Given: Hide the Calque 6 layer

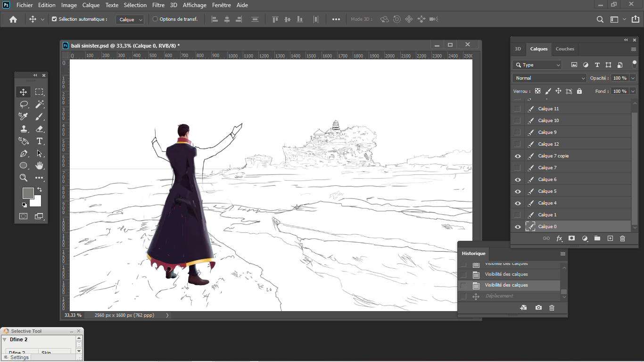Looking at the screenshot, I should 518,180.
